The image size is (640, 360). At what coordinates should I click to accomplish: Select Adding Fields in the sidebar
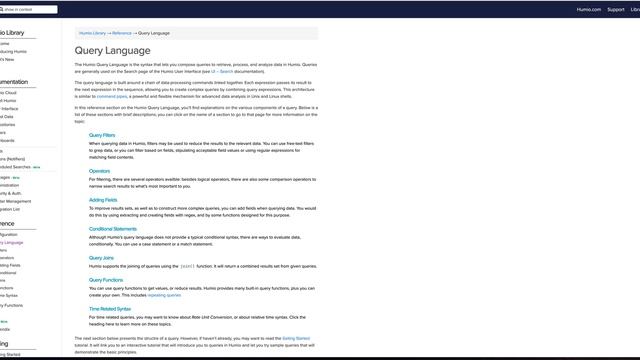tap(10, 265)
